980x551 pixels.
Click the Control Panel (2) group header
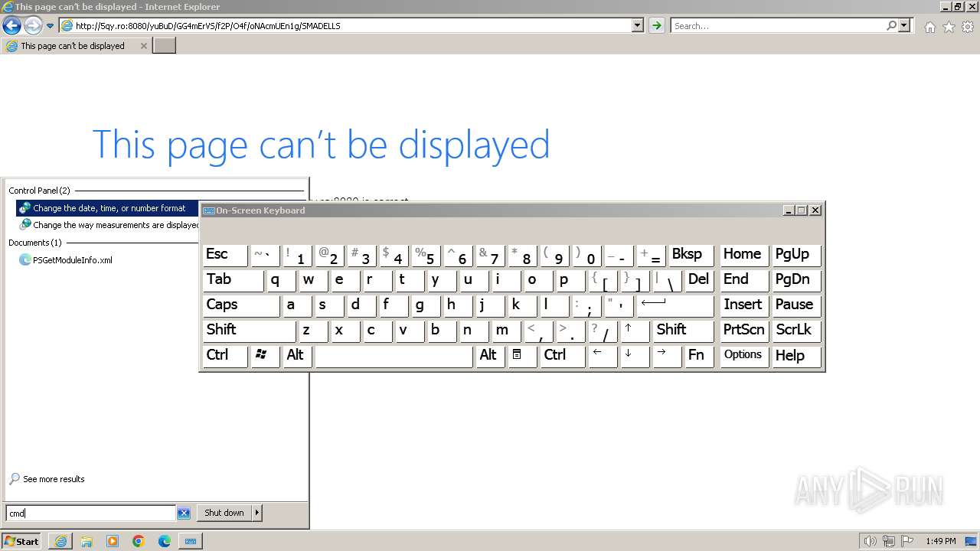39,191
